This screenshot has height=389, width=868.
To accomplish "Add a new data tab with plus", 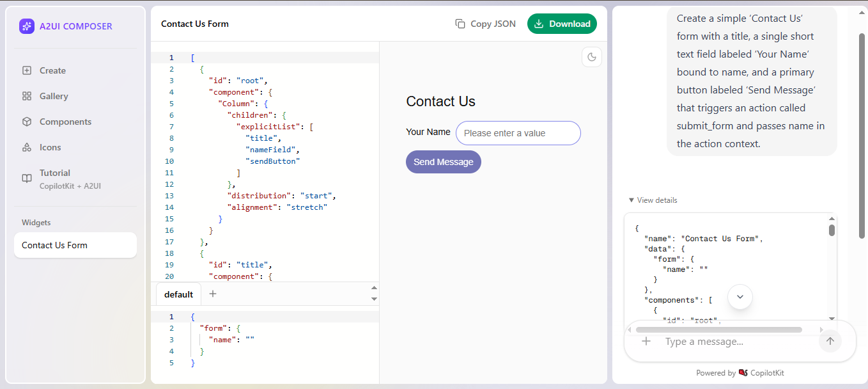I will pos(213,294).
